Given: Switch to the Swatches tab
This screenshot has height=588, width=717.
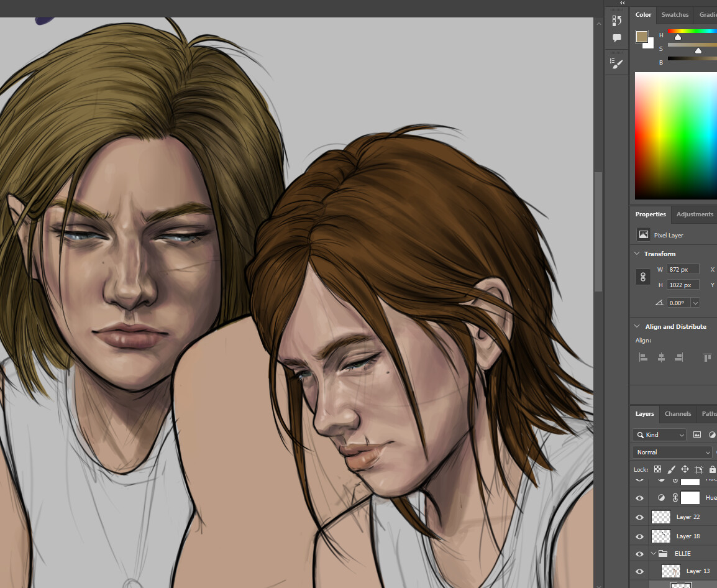Looking at the screenshot, I should point(675,15).
